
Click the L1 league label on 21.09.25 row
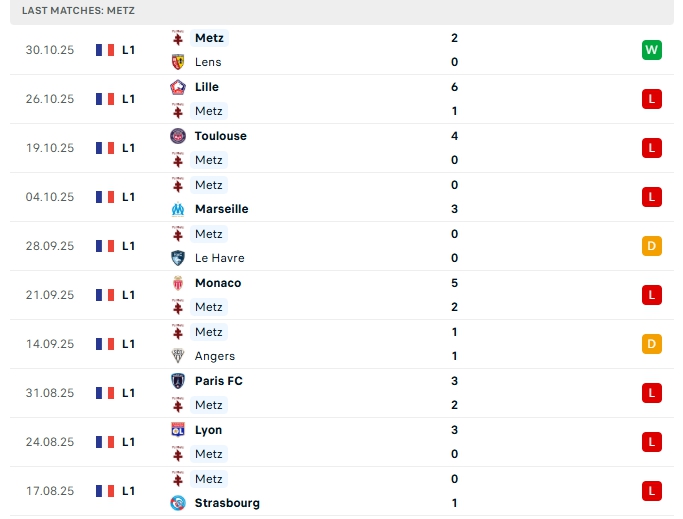coord(129,295)
